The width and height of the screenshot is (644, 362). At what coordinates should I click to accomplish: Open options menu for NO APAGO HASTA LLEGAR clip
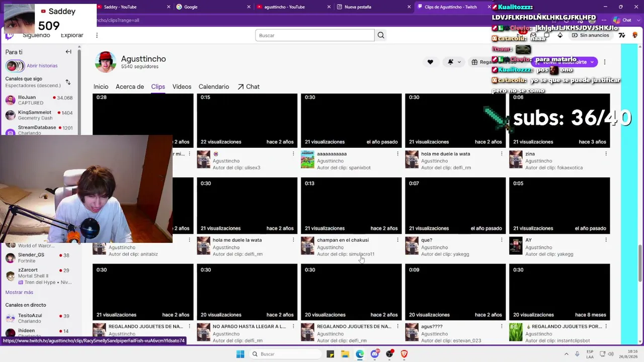pyautogui.click(x=293, y=327)
